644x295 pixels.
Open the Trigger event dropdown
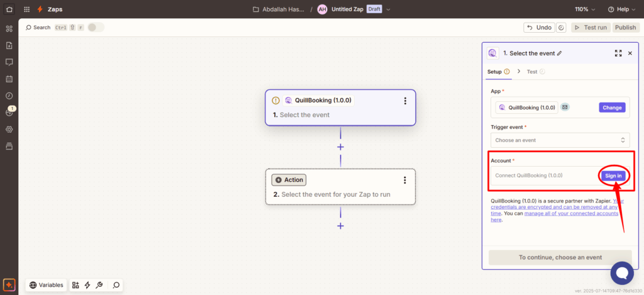[x=559, y=140]
